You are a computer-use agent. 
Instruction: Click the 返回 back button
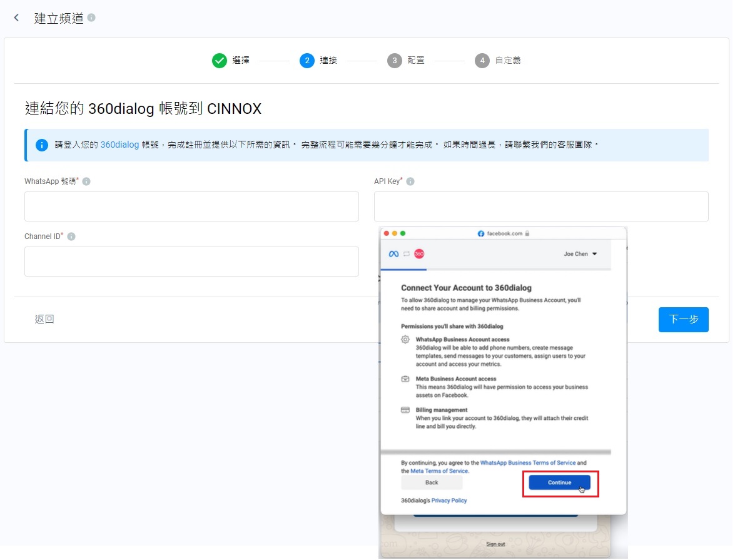(x=44, y=319)
